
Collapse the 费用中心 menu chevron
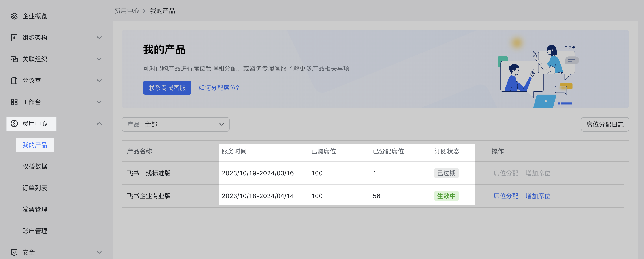(x=99, y=123)
